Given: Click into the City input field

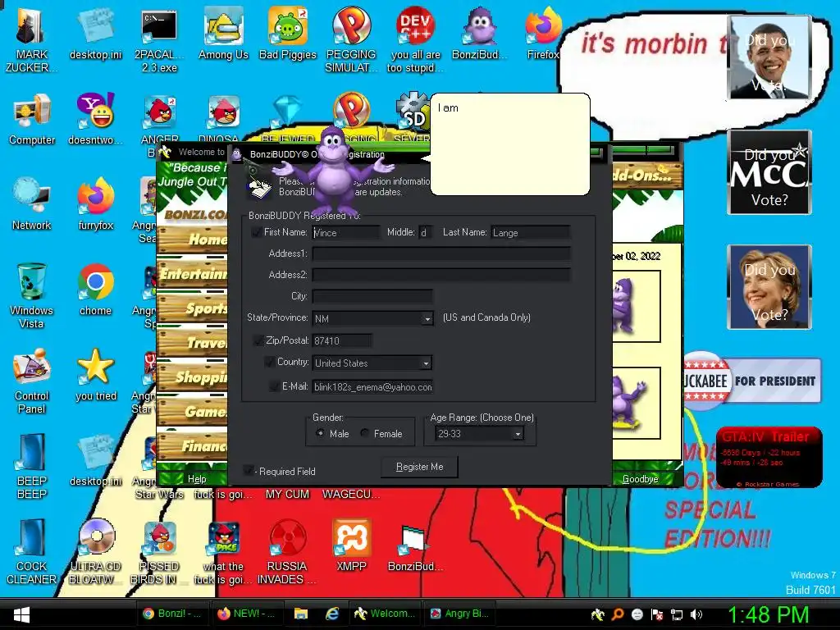Looking at the screenshot, I should 372,296.
